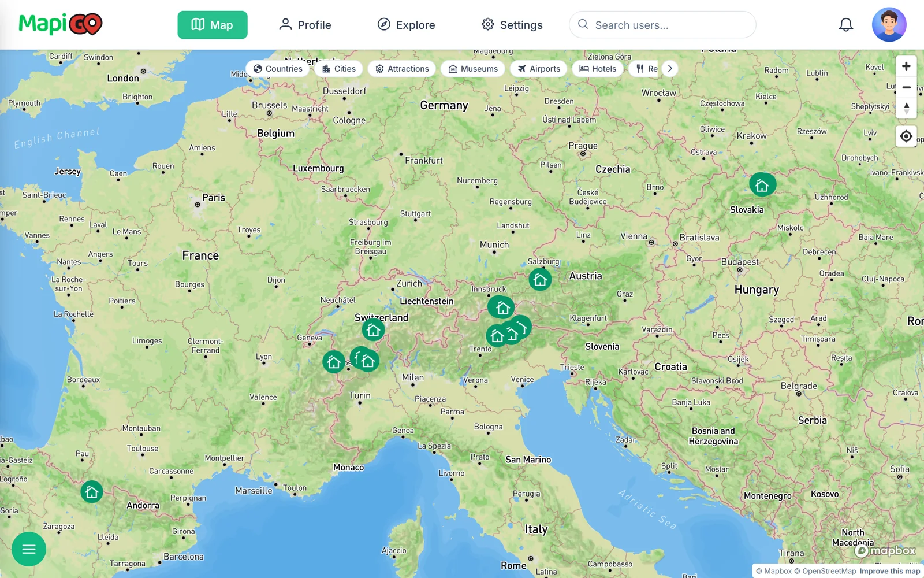924x578 pixels.
Task: Click the mapbox logo
Action: (885, 551)
